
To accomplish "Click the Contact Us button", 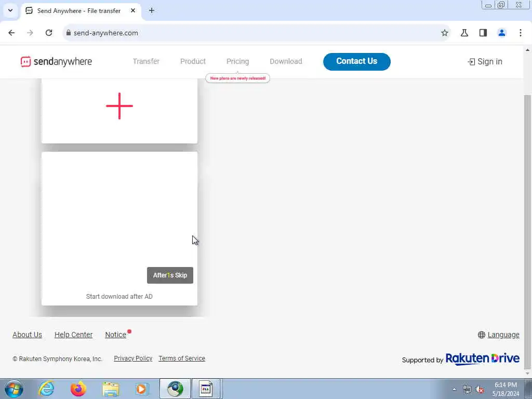I will pyautogui.click(x=357, y=61).
